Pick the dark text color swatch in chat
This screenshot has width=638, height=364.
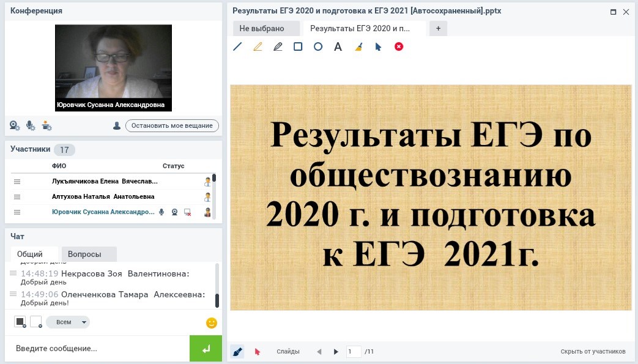pos(20,322)
